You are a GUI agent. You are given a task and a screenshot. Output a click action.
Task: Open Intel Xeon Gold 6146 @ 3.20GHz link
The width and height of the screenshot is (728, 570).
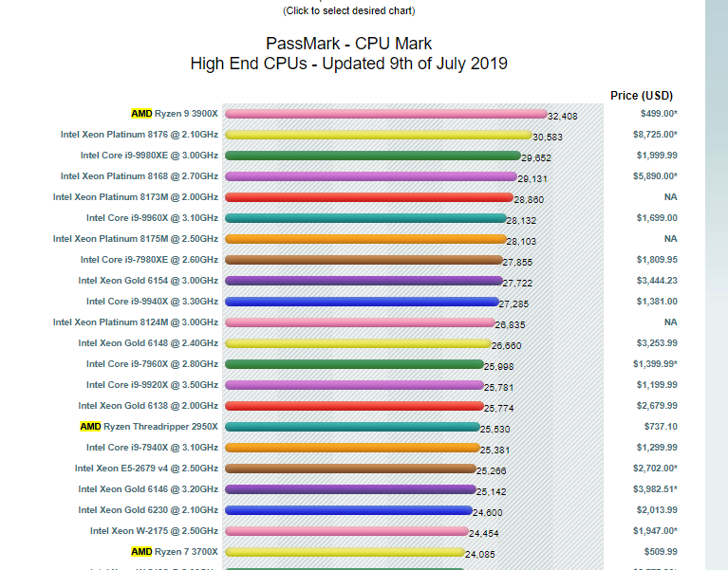148,489
